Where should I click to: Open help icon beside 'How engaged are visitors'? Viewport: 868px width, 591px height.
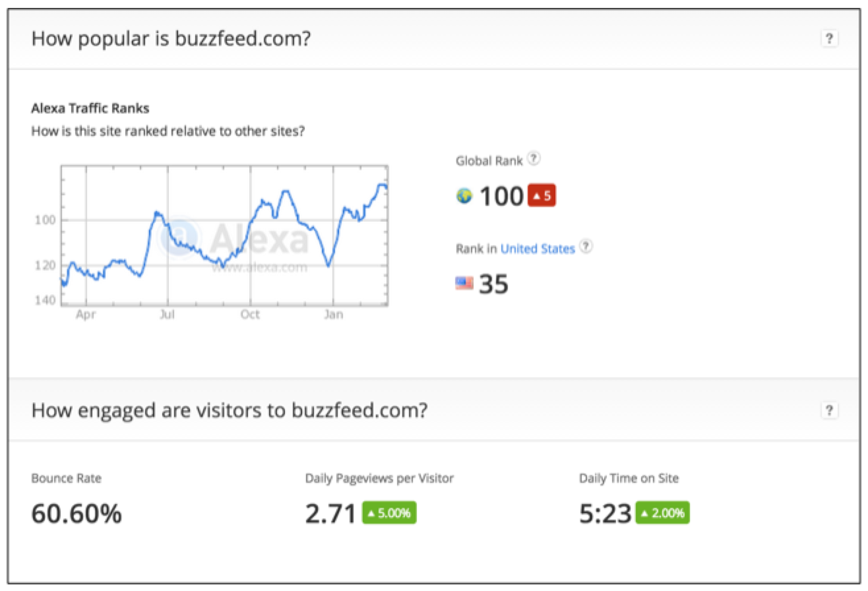(x=829, y=411)
